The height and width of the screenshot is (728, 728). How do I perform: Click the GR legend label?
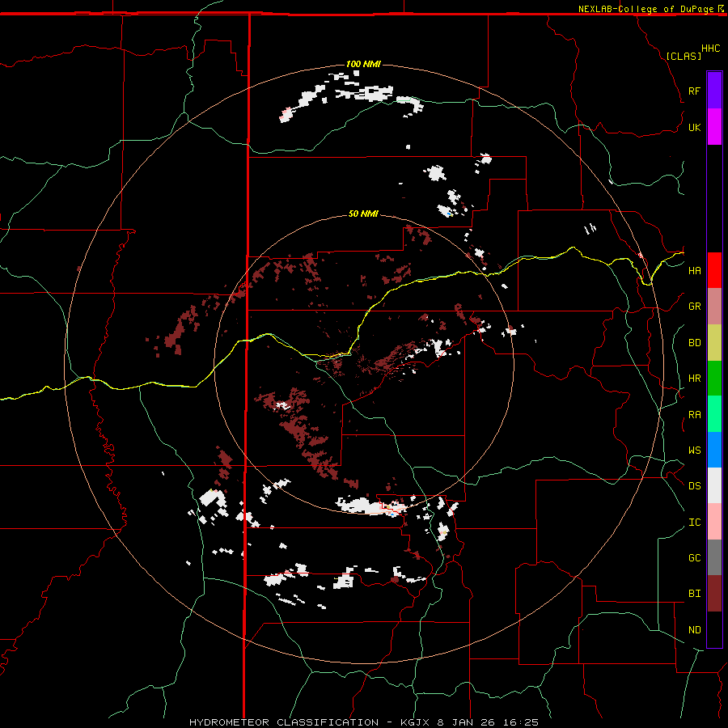point(694,307)
